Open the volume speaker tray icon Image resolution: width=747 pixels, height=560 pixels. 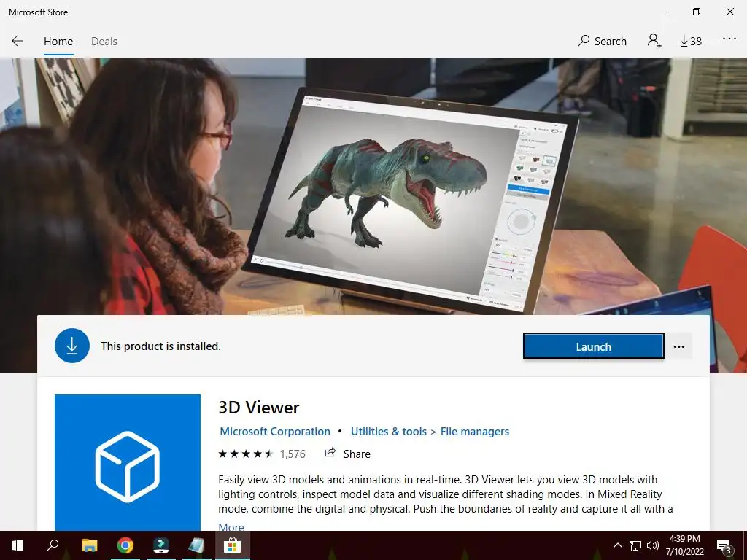pos(653,545)
